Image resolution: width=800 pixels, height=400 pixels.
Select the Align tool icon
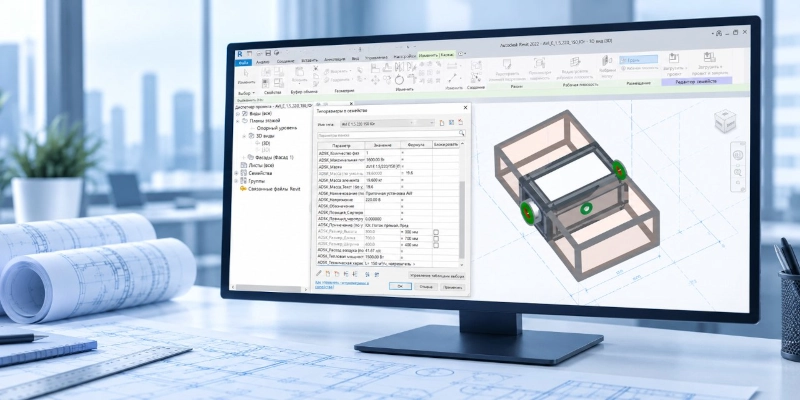point(375,68)
